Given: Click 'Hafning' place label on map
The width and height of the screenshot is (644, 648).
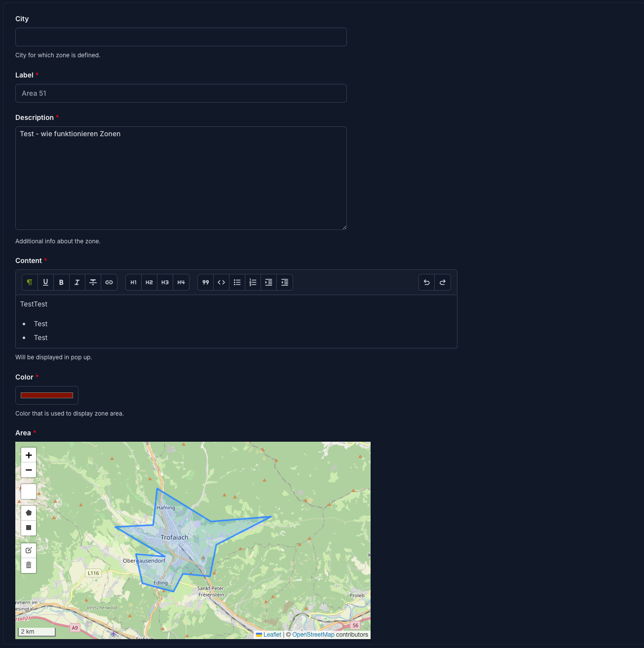Looking at the screenshot, I should click(166, 508).
